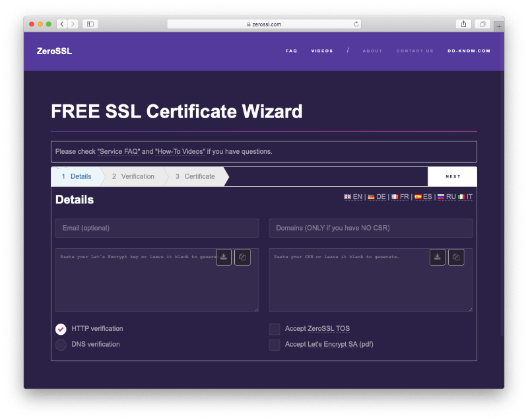Switch language to Italian (IT)
This screenshot has height=420, width=528.
point(465,197)
